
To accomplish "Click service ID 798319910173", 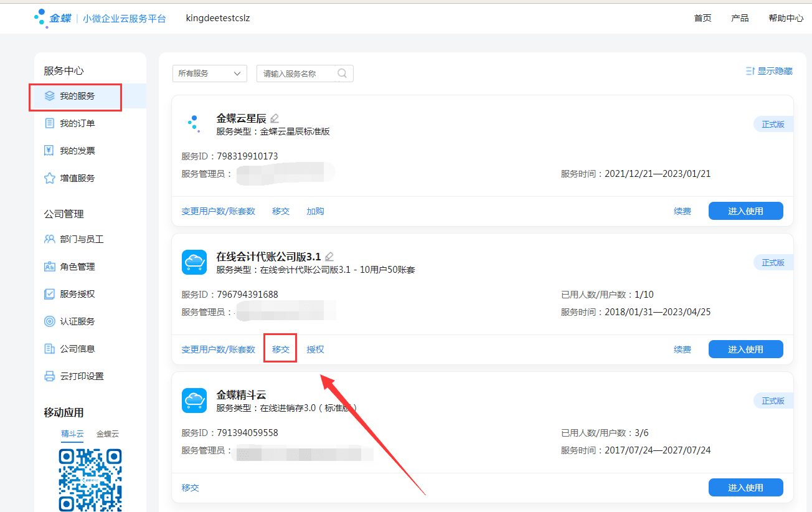I will [x=247, y=156].
